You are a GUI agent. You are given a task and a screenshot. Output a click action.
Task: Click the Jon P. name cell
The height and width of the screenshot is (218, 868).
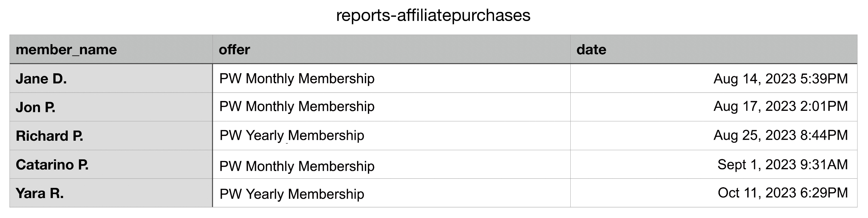[36, 107]
